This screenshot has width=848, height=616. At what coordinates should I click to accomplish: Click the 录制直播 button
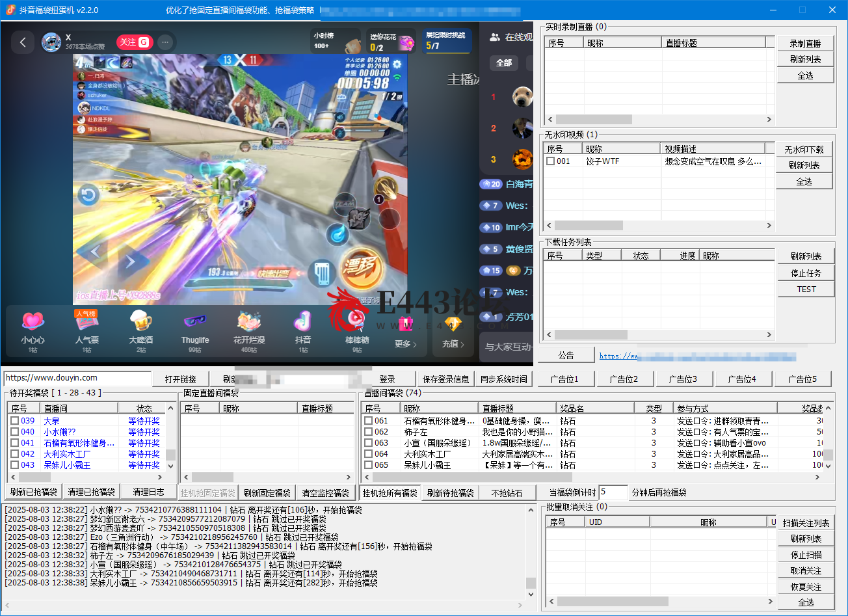[x=806, y=44]
